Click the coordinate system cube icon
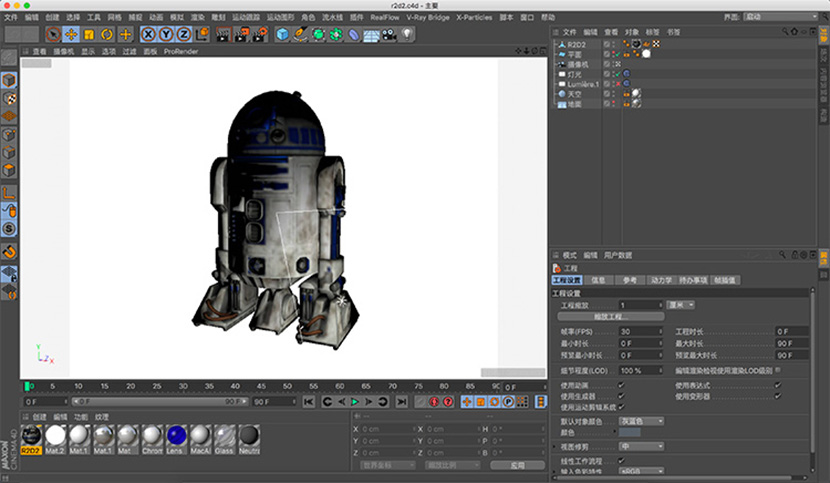The image size is (830, 483). tap(202, 34)
